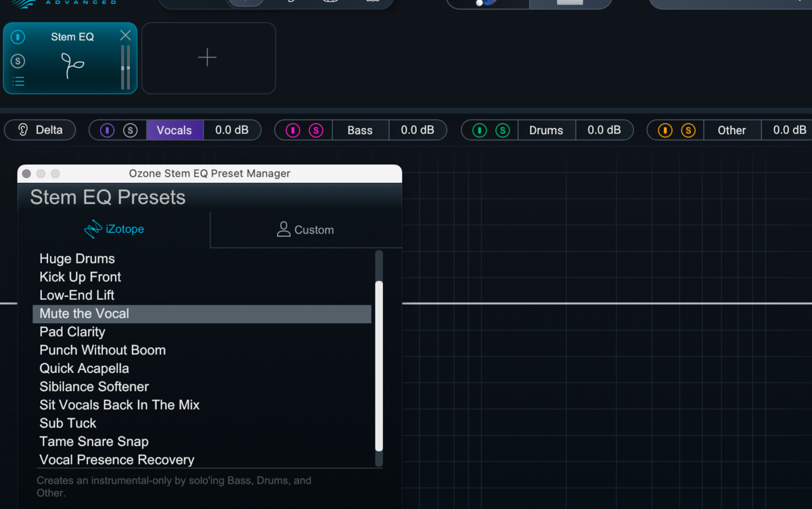Click the preset list scrollbar thumb
This screenshot has width=812, height=509.
[x=379, y=366]
